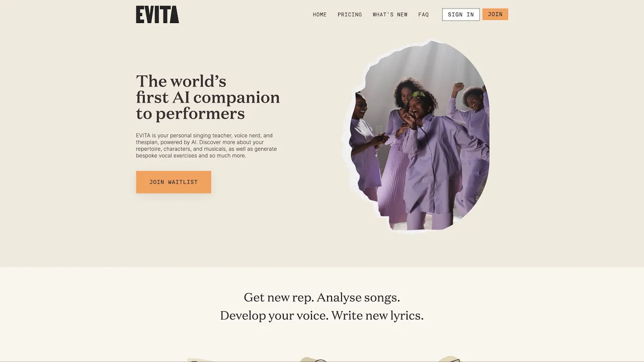The height and width of the screenshot is (362, 644).
Task: Go to the Home page
Action: 319,15
